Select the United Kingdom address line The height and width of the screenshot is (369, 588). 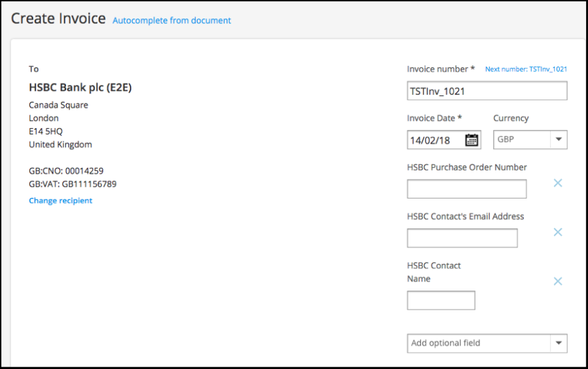point(60,145)
